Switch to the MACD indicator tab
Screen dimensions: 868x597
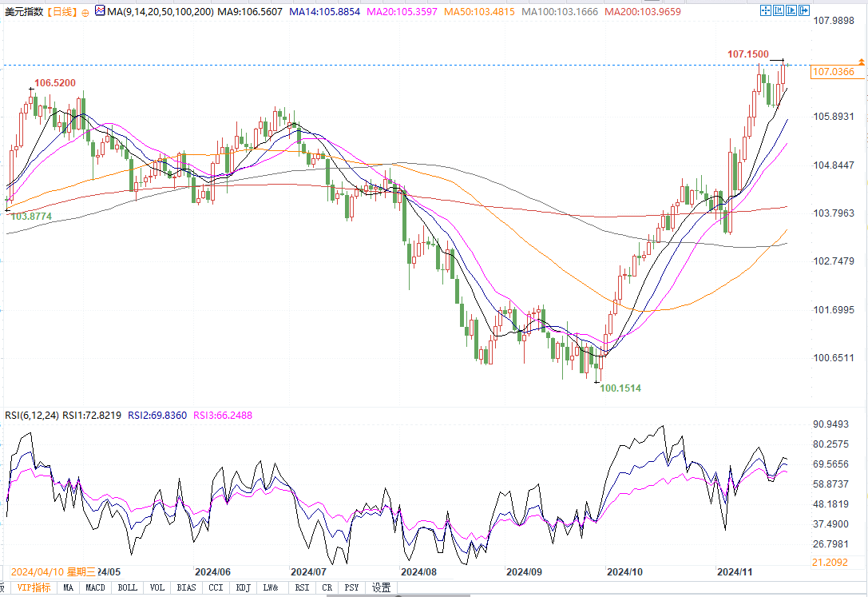pyautogui.click(x=95, y=587)
